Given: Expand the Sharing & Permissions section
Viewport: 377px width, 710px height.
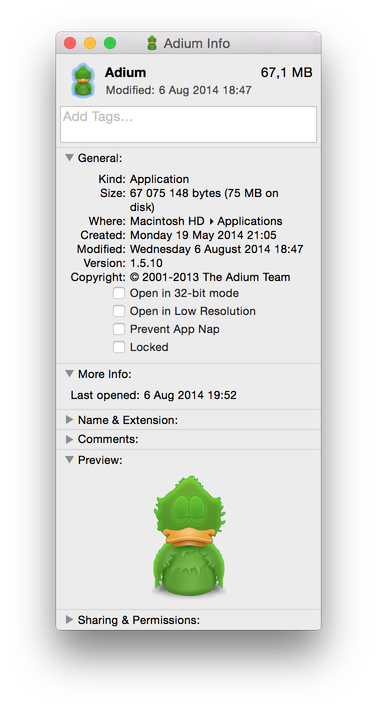Looking at the screenshot, I should tap(69, 619).
